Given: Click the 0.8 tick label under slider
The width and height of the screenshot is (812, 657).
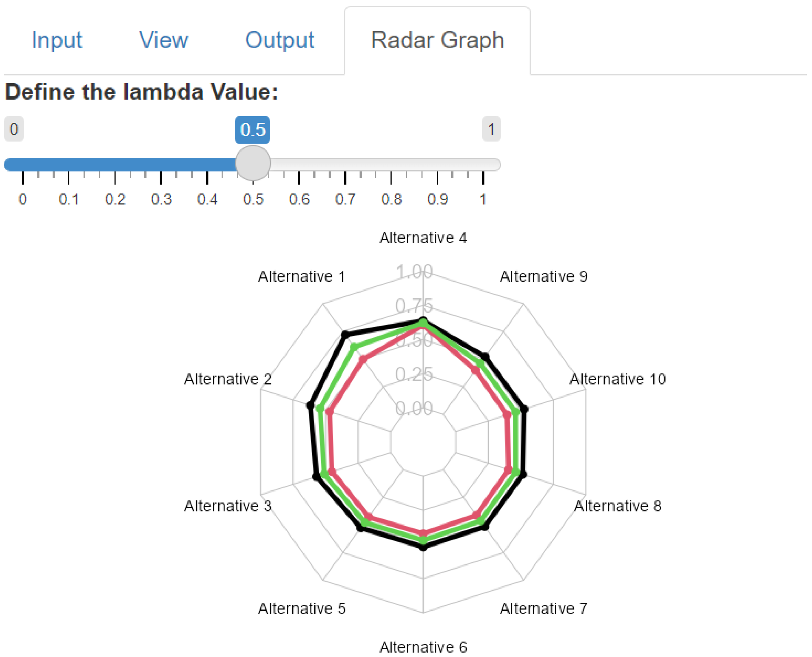Looking at the screenshot, I should click(x=391, y=199).
